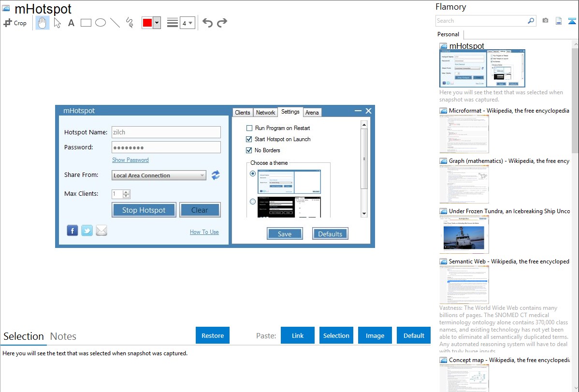Uncheck Start Hotspot on Launch

pyautogui.click(x=249, y=139)
